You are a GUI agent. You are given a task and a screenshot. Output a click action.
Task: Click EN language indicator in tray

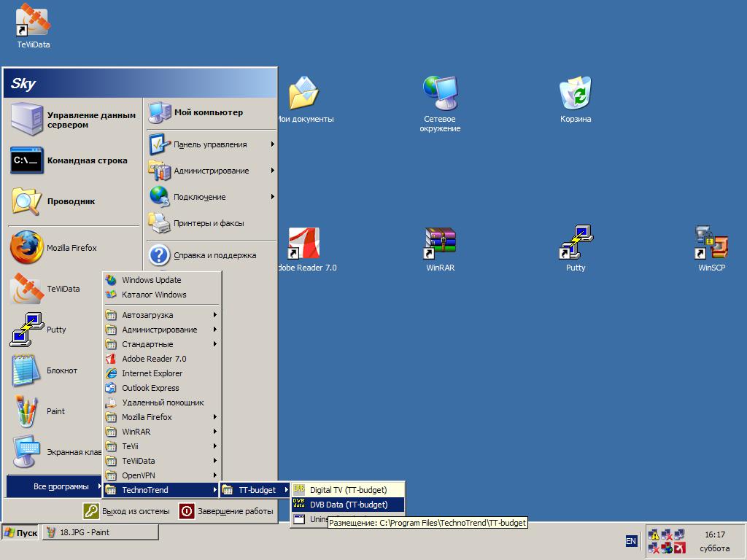[x=631, y=541]
